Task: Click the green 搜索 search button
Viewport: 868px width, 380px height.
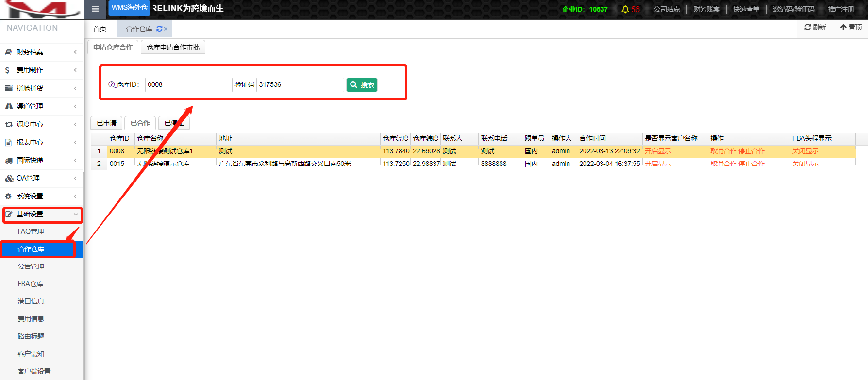Action: (362, 85)
